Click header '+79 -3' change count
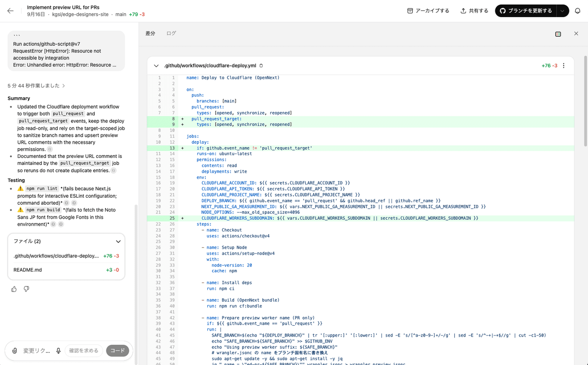The height and width of the screenshot is (365, 588). coord(137,15)
